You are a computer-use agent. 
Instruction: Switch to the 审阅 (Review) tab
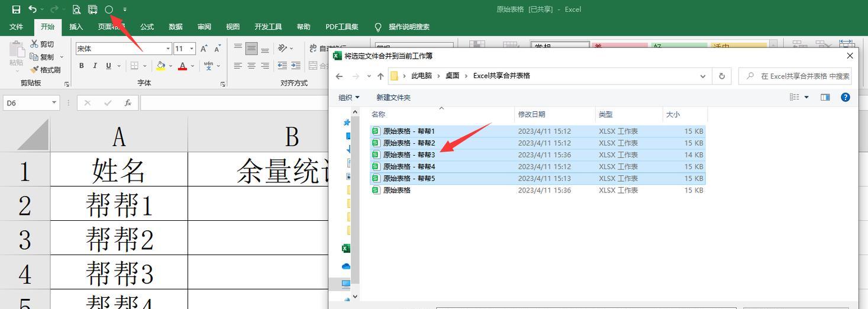click(204, 27)
